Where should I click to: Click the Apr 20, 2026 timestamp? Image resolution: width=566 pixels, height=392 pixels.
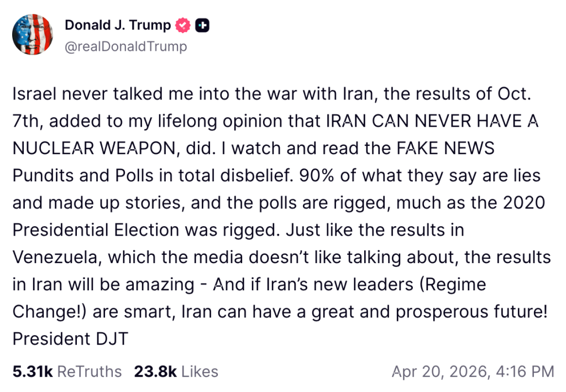click(473, 372)
